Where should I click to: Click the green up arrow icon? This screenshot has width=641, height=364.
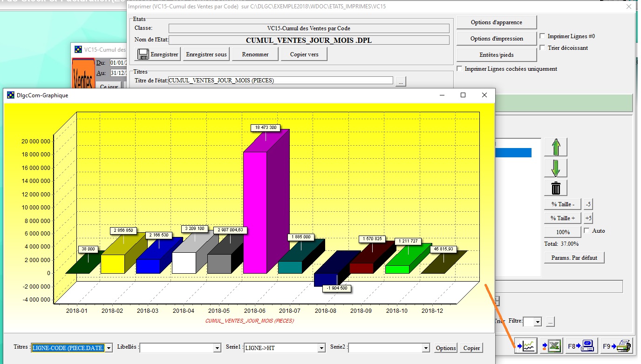(555, 147)
